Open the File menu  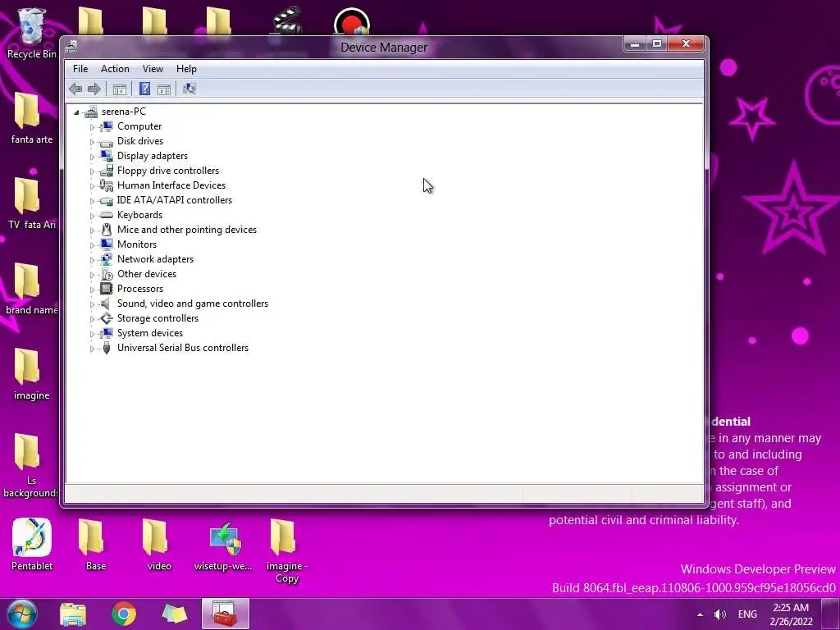tap(80, 69)
